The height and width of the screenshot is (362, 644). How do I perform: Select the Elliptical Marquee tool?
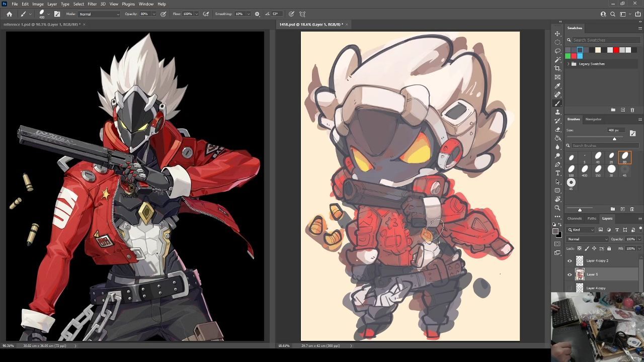point(557,42)
